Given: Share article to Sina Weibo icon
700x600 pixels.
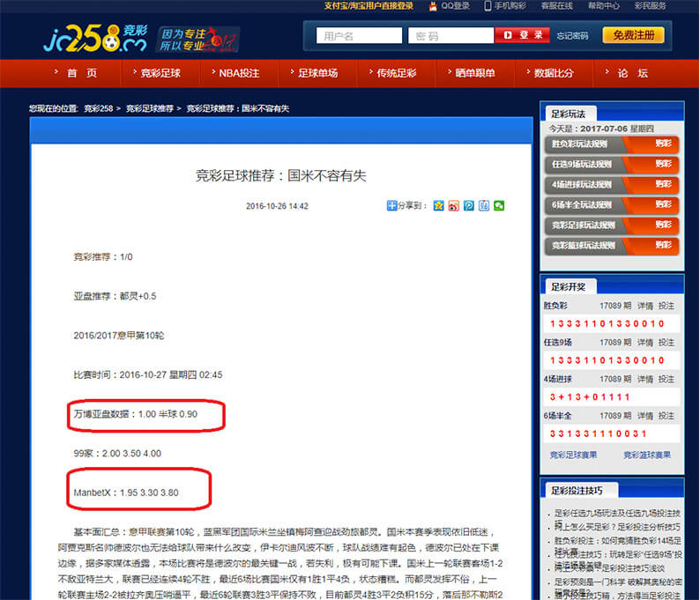Looking at the screenshot, I should pos(453,205).
